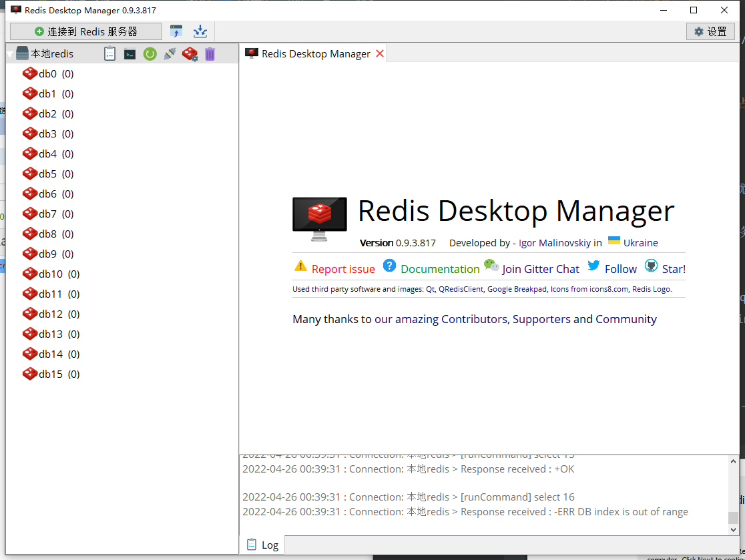Click the import connections icon in toolbar
This screenshot has width=745, height=560.
(176, 31)
